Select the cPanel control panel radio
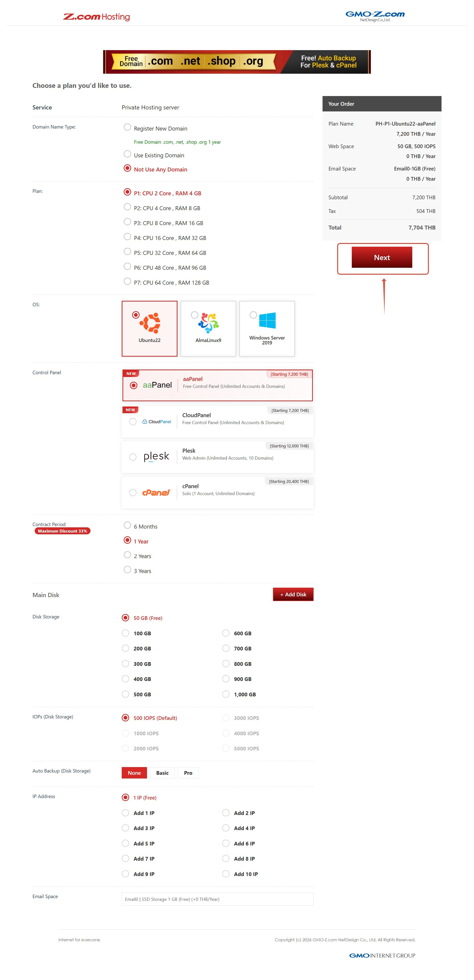Viewport: 474px width, 980px height. pos(133,493)
